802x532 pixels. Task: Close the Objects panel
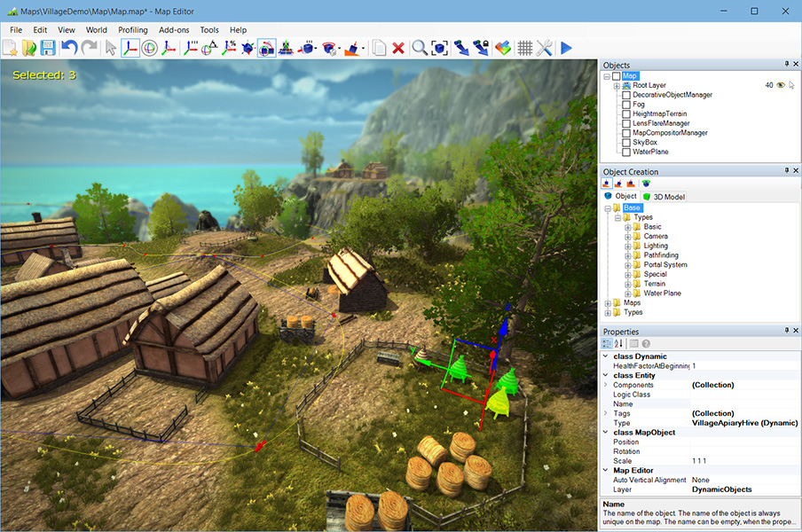click(796, 64)
